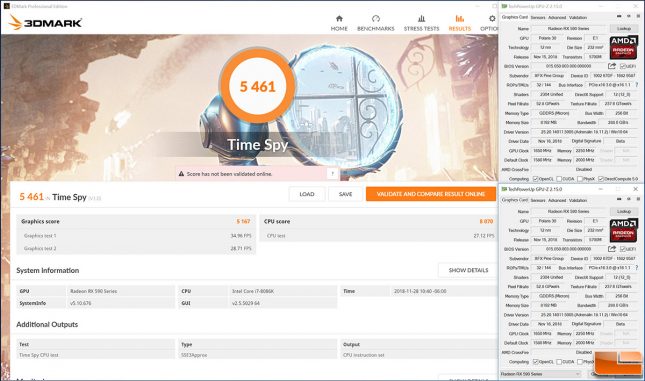The width and height of the screenshot is (645, 381).
Task: Click Bus Interface question mark in upper GPU-Z
Action: pos(637,85)
